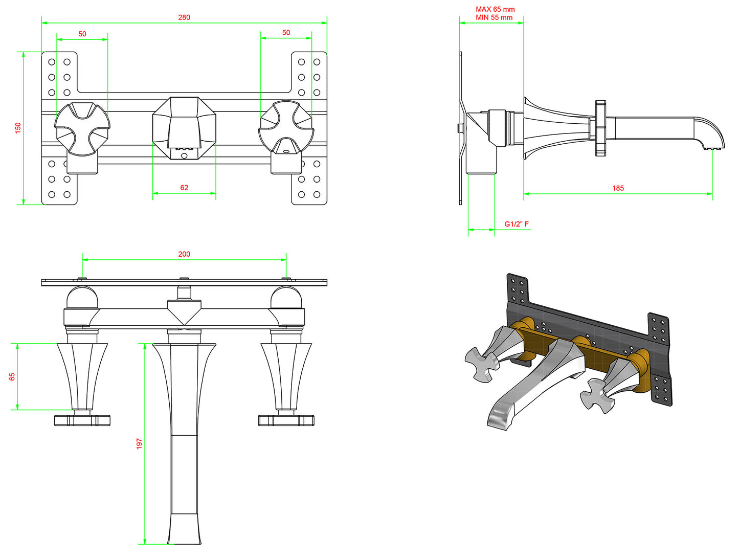Image resolution: width=739 pixels, height=560 pixels.
Task: Click the left 50 dimension in front view
Action: pos(82,34)
